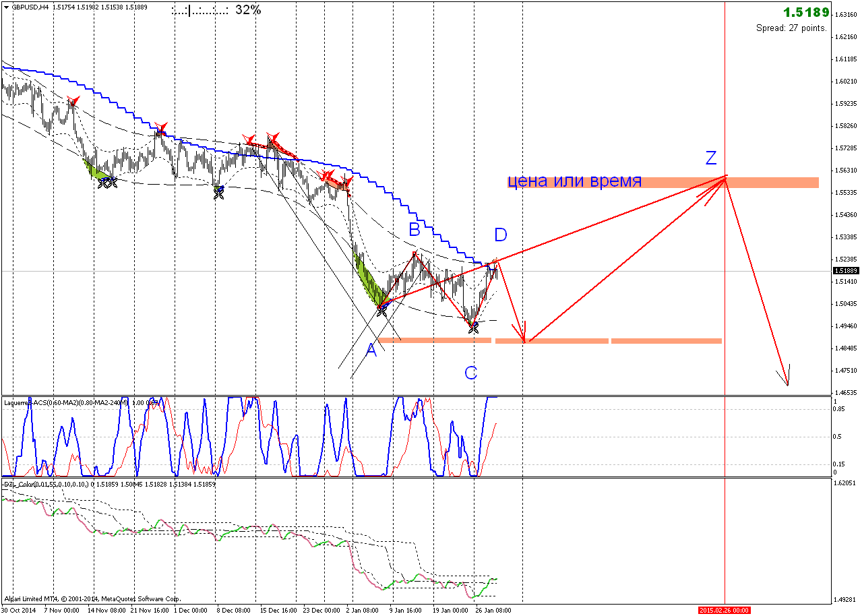Viewport: 860px width, 616px height.
Task: Select the upper orange target zone rectangle
Action: (741, 183)
